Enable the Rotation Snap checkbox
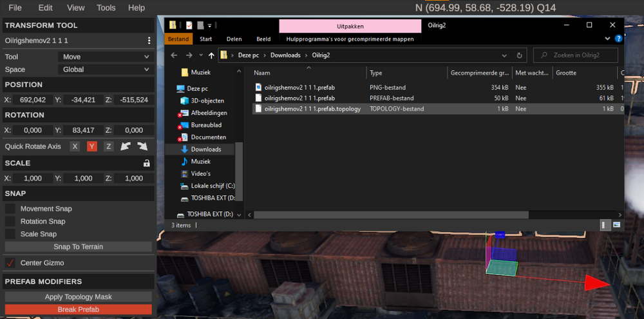 (x=10, y=222)
